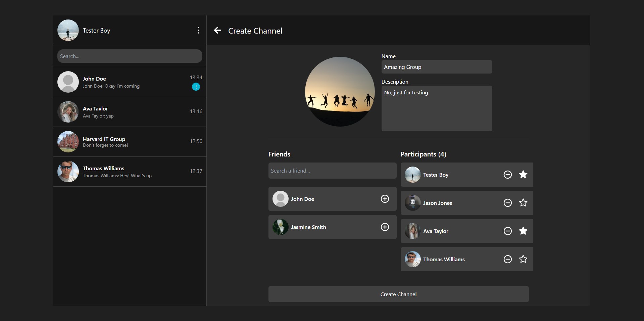Screen dimensions: 644x321
Task: Click the Name label above the input
Action: click(x=388, y=56)
